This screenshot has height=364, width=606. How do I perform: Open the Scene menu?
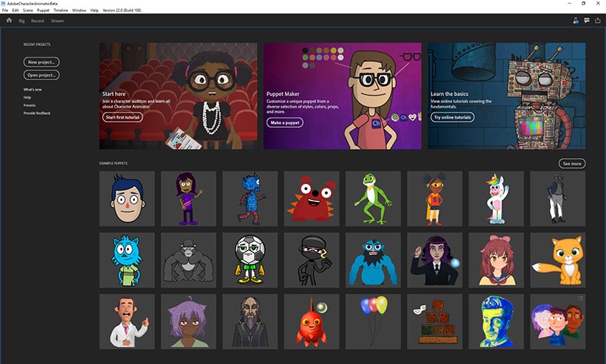[x=28, y=11]
